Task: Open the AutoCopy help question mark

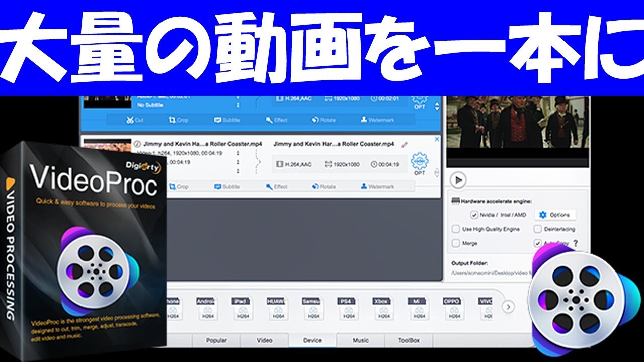Action: pos(576,243)
